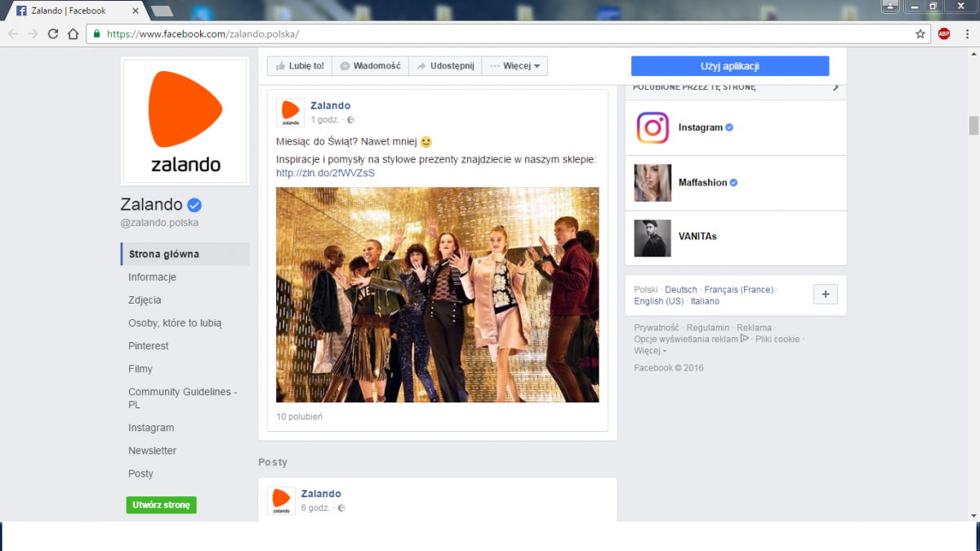Open Filmy in the sidebar
Screen dimensions: 980x551
(140, 368)
